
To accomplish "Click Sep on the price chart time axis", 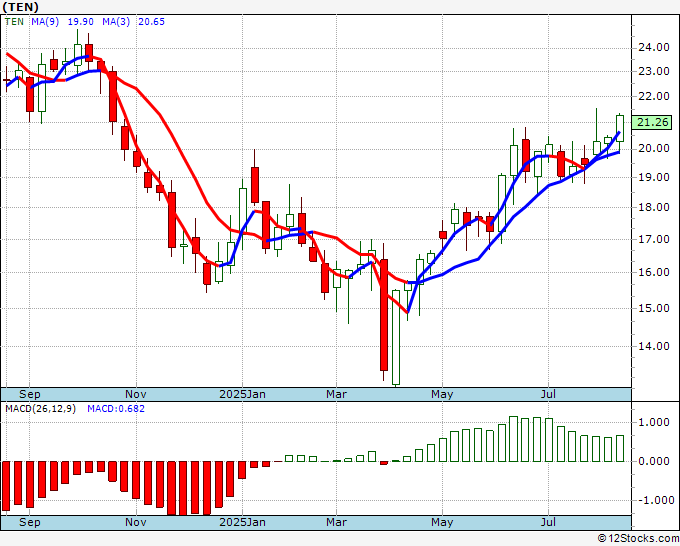I will coord(30,394).
